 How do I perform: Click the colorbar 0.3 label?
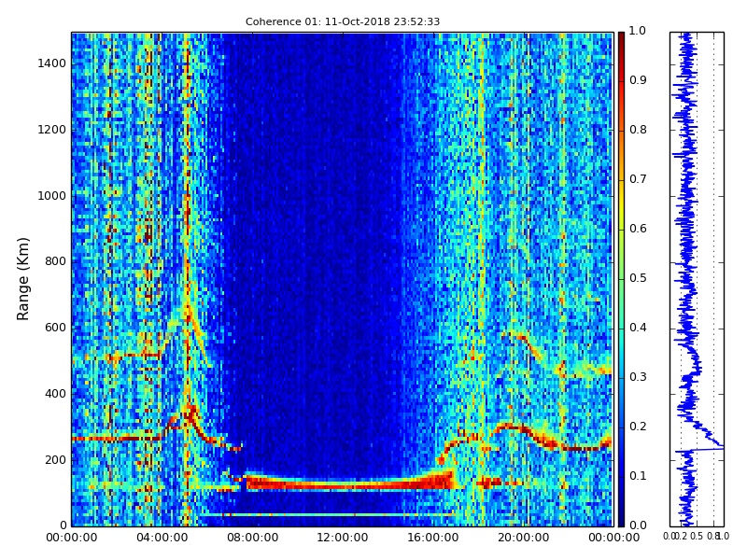point(638,377)
